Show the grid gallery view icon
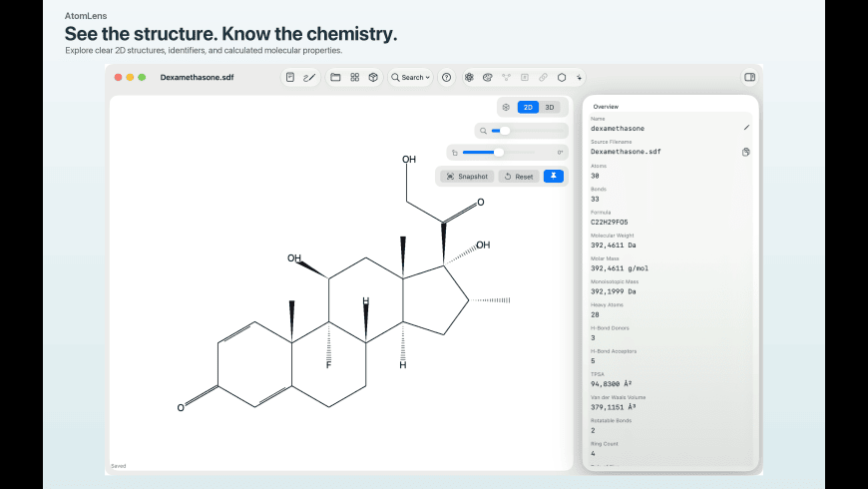The height and width of the screenshot is (489, 868). 355,78
